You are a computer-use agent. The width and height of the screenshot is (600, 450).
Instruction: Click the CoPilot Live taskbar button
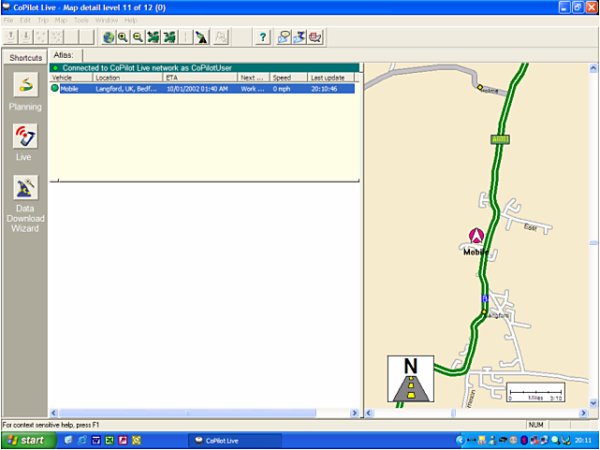[x=235, y=441]
